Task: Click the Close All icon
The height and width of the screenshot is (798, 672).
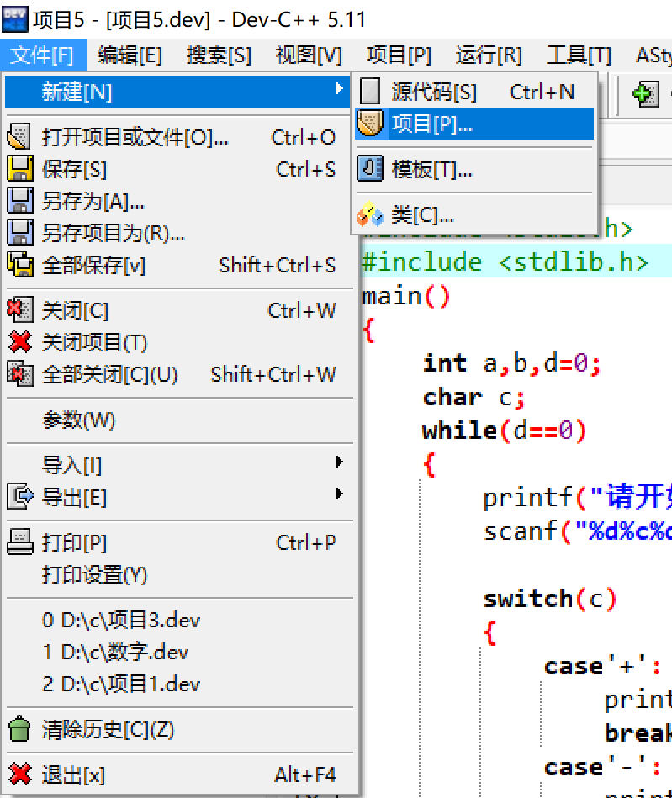Action: pyautogui.click(x=20, y=374)
